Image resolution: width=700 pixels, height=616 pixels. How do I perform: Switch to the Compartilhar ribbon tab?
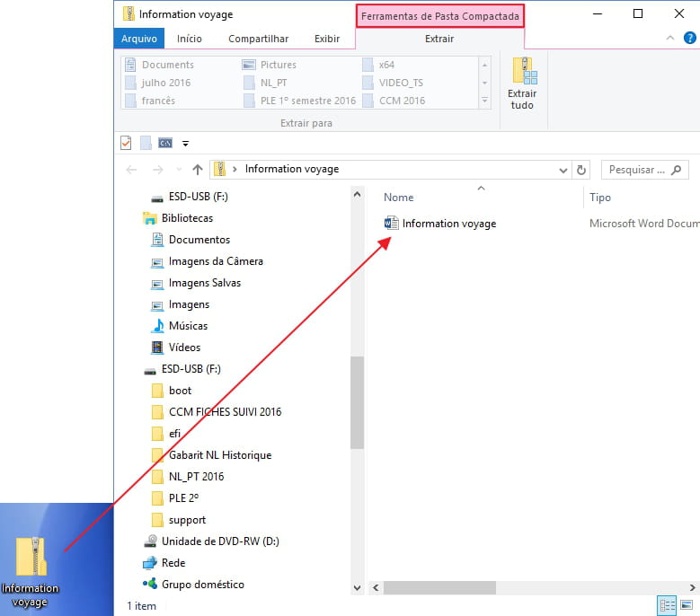[258, 39]
